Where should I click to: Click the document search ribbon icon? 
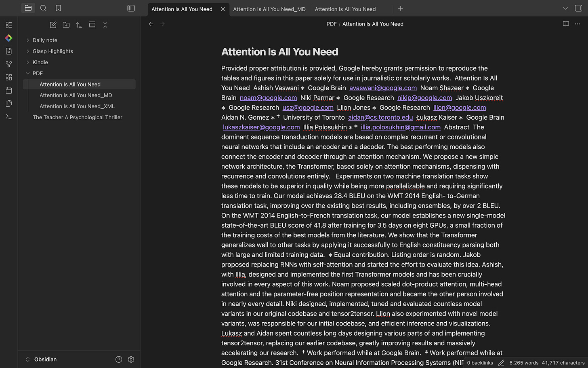click(9, 51)
